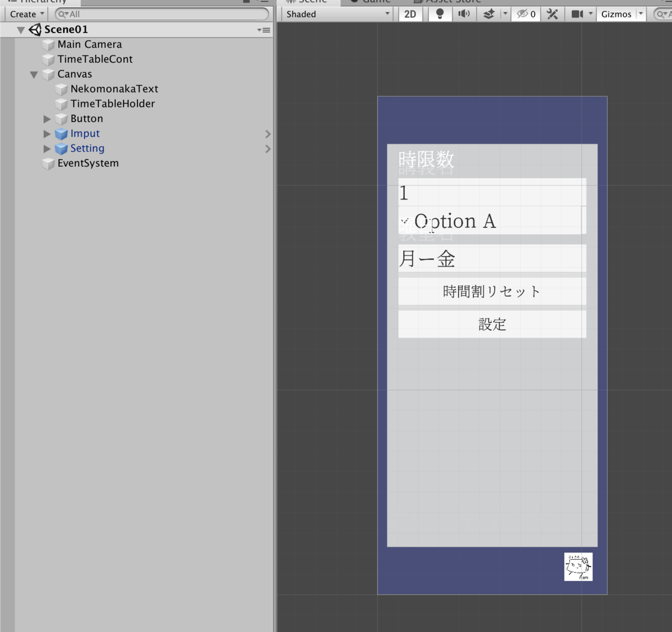
Task: Click the 月ー金 field in scene view
Action: (492, 259)
